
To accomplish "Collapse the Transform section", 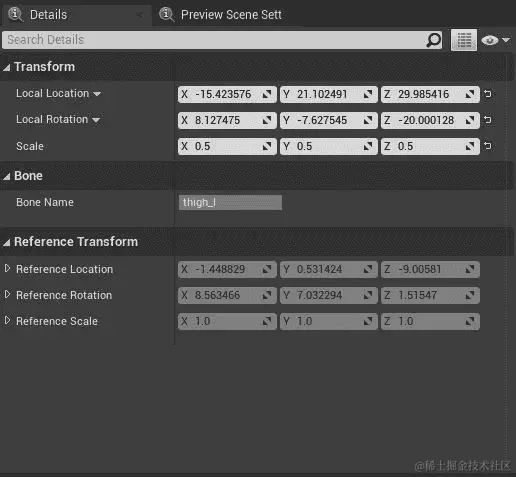I will (x=7, y=68).
